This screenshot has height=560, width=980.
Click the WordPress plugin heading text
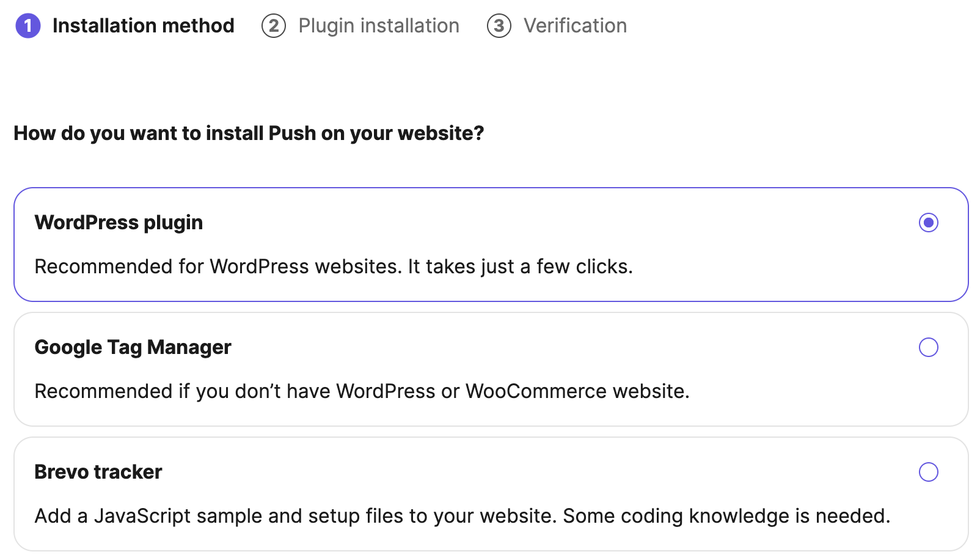[119, 223]
